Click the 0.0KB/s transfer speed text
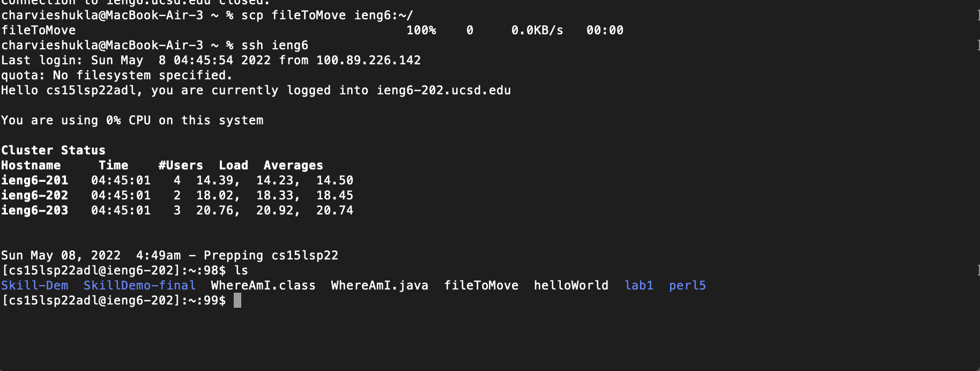980x371 pixels. click(537, 30)
